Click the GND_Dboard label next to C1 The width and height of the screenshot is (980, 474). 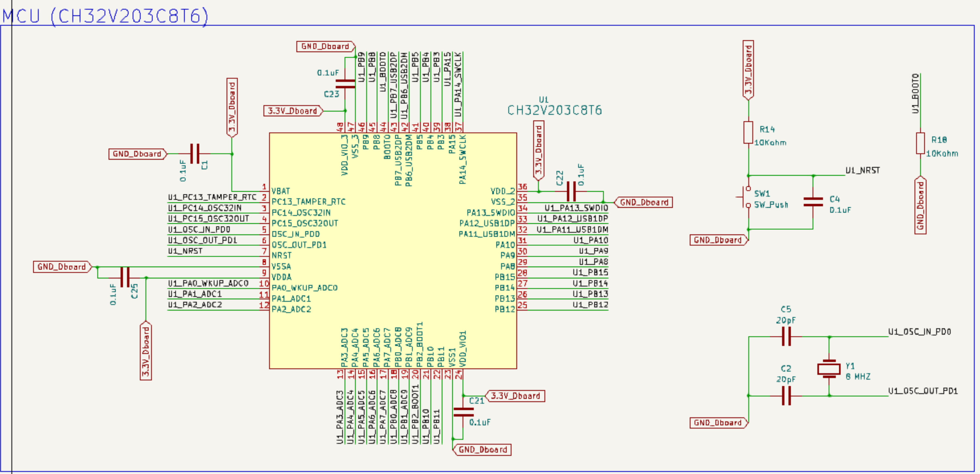click(137, 154)
